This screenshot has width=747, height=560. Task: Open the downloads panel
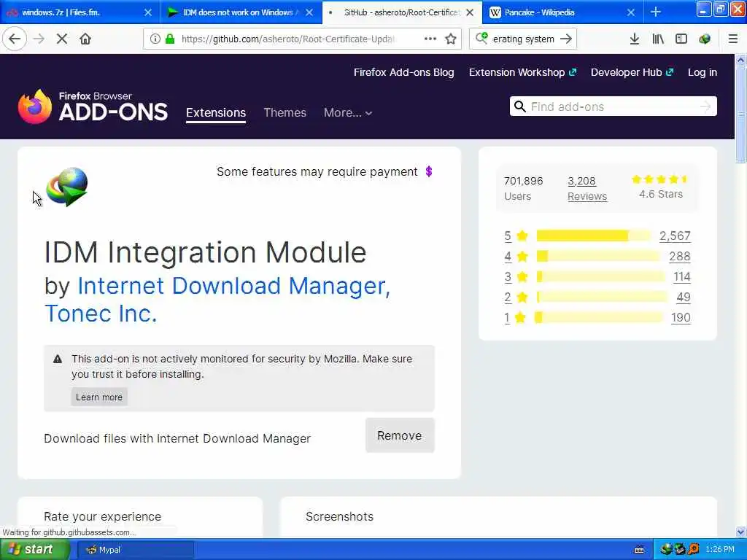pyautogui.click(x=635, y=39)
